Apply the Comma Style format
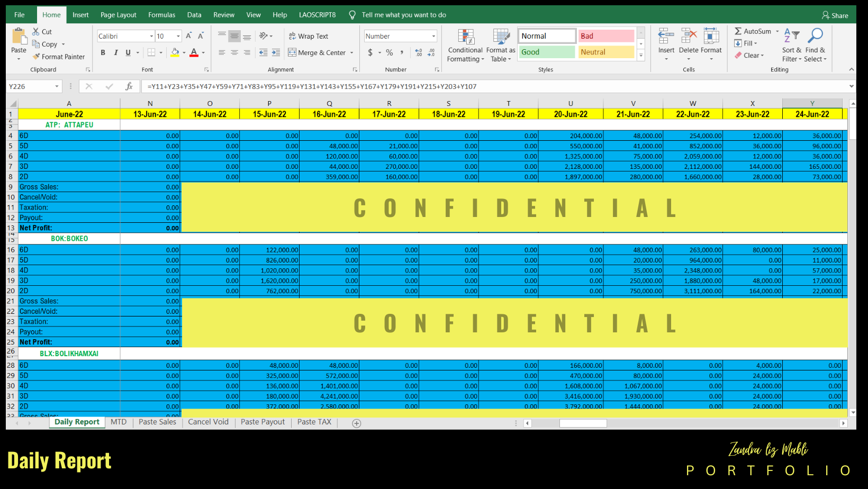The width and height of the screenshot is (868, 489). coord(402,52)
